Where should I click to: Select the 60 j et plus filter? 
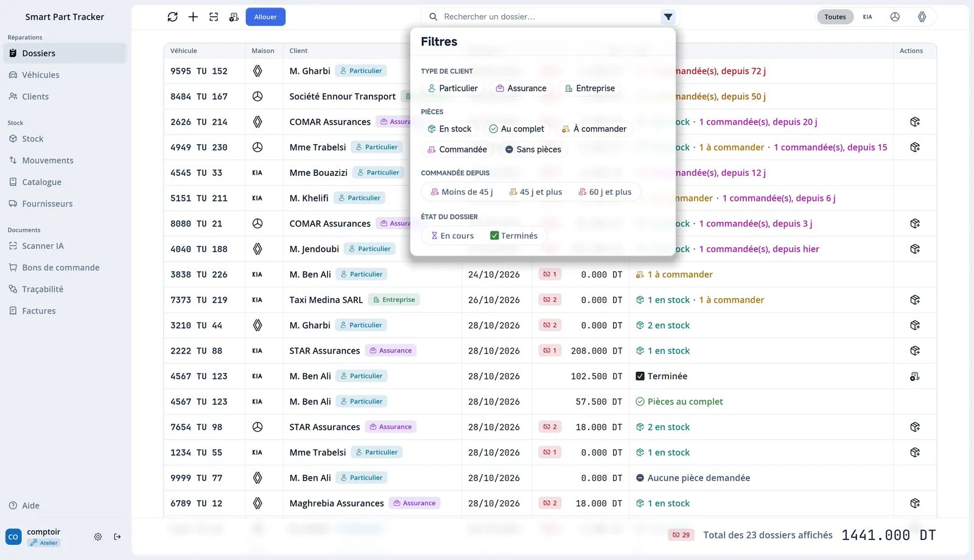coord(605,192)
